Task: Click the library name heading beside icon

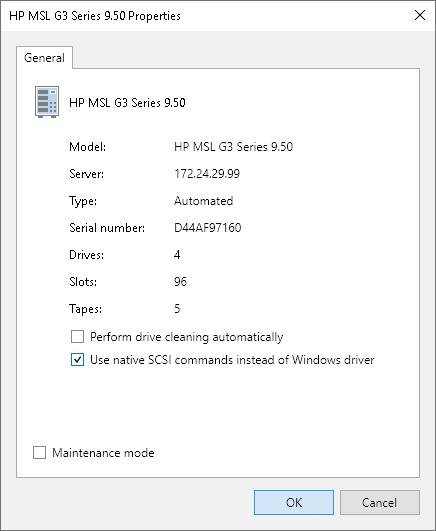Action: [127, 103]
